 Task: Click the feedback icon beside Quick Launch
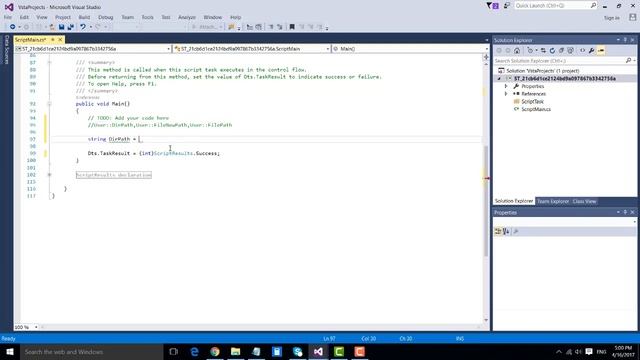[507, 6]
